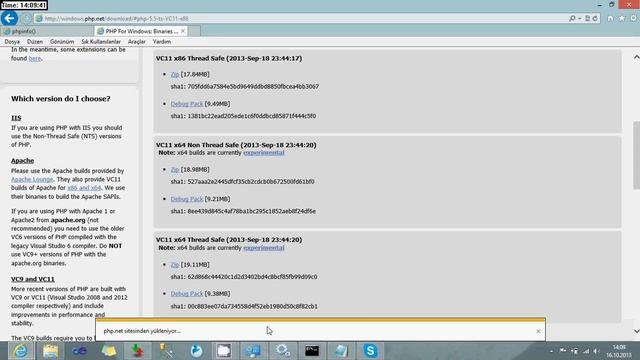Click 'php.net sitesinden yükleniyor...' notification text
The height and width of the screenshot is (360, 640).
click(x=142, y=331)
